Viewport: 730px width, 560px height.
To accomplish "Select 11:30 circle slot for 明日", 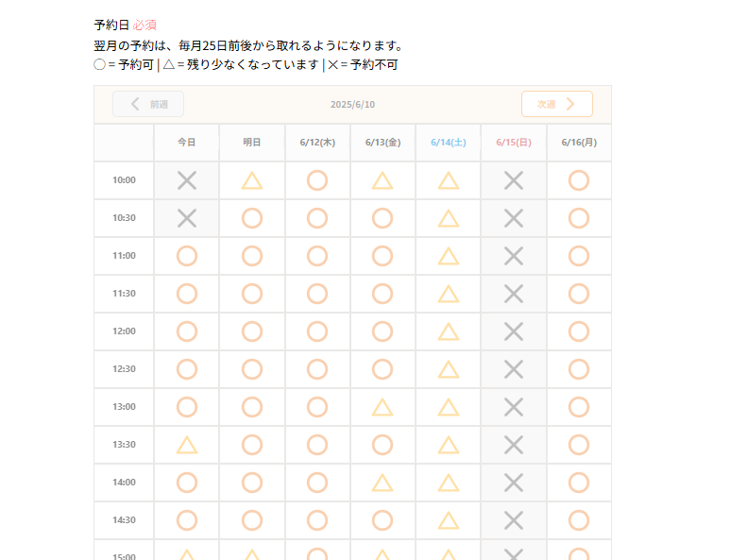I will click(252, 294).
